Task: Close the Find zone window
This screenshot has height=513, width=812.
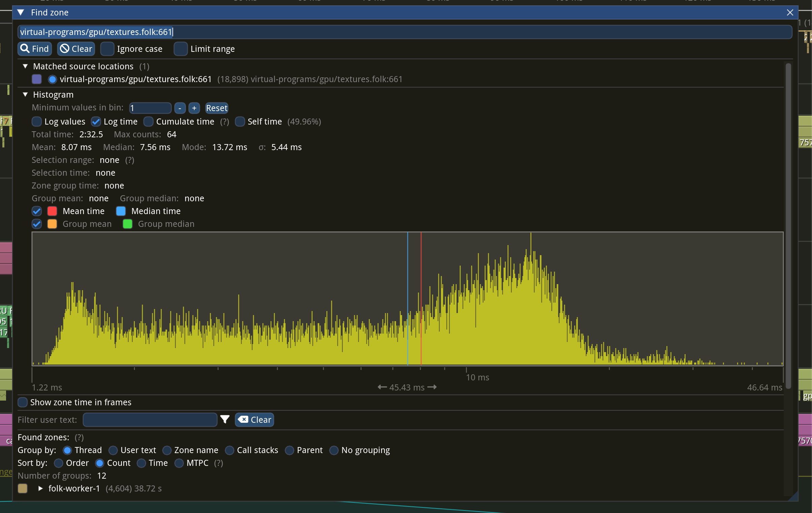Action: click(x=790, y=12)
